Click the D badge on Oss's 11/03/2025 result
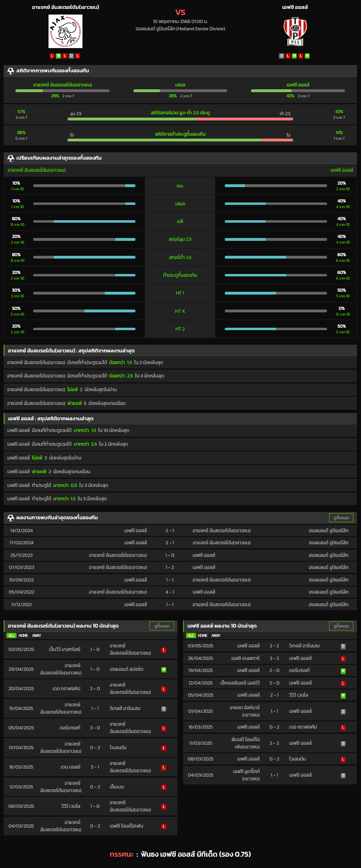The image size is (361, 868). tap(343, 744)
